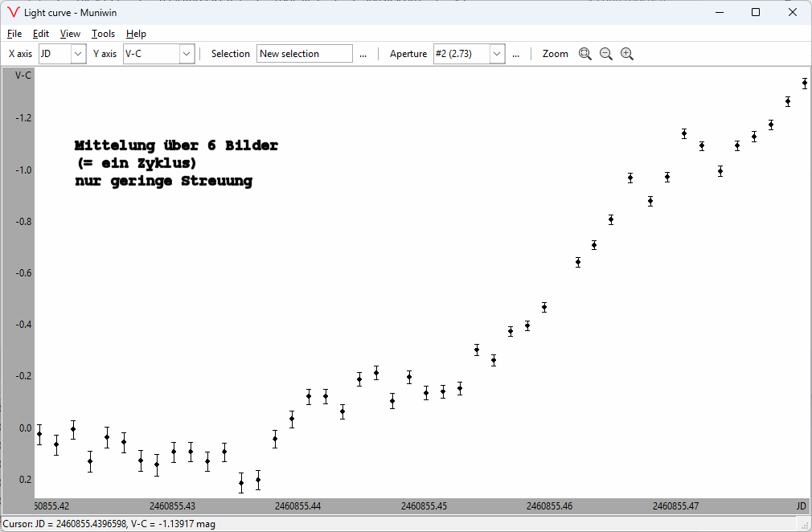Image resolution: width=812 pixels, height=532 pixels.
Task: Close the Light curve window
Action: tap(793, 12)
